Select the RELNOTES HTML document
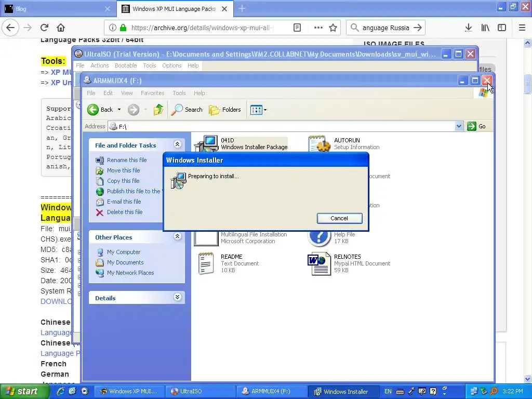Screen dimensions: 532x399 pos(349,263)
